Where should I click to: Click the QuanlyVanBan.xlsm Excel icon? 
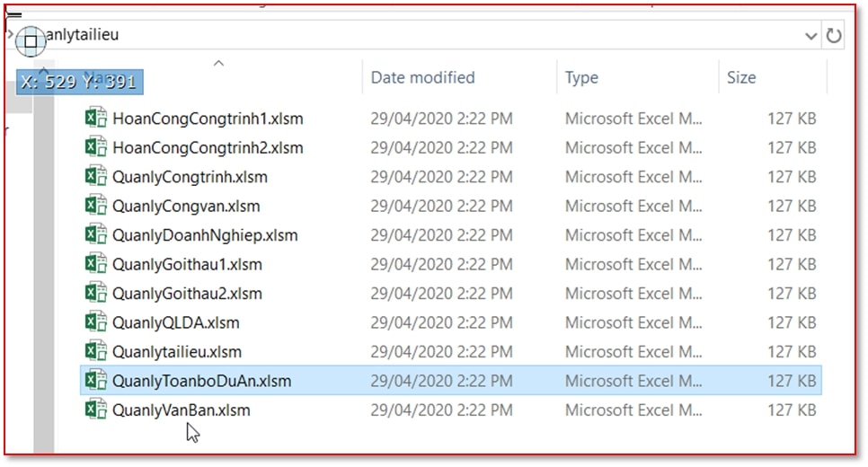95,410
